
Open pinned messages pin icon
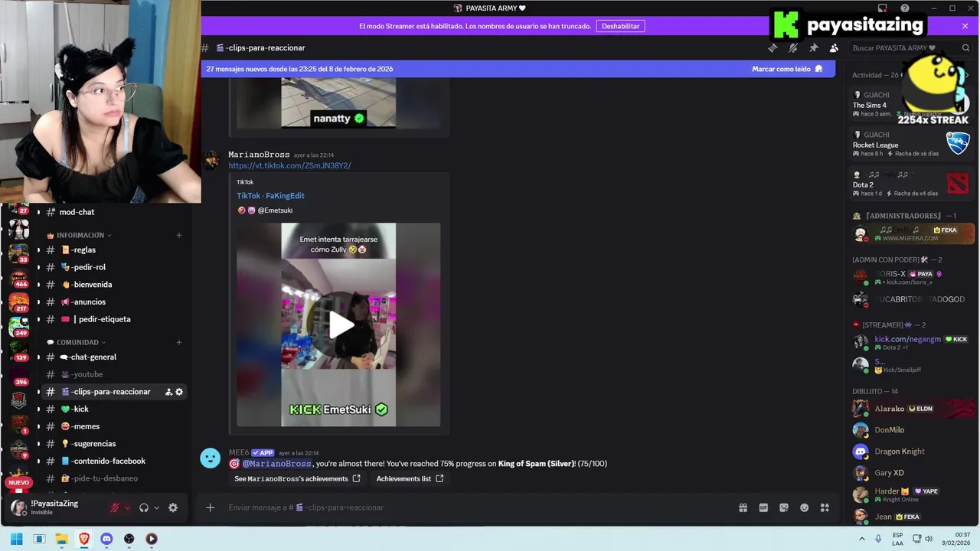814,47
